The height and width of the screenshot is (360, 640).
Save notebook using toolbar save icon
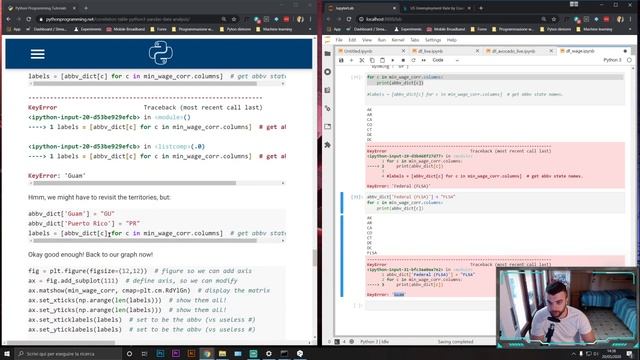point(341,60)
